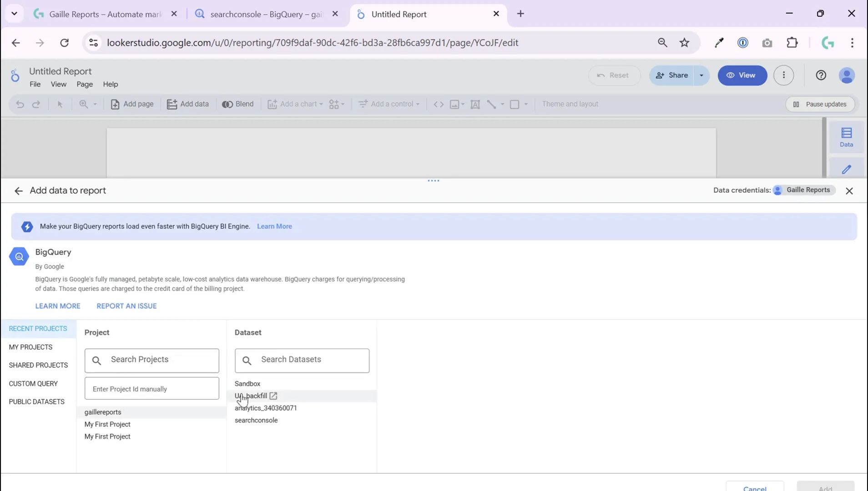Switch to Gaille Reports browser tab
Image resolution: width=868 pixels, height=491 pixels.
point(105,14)
